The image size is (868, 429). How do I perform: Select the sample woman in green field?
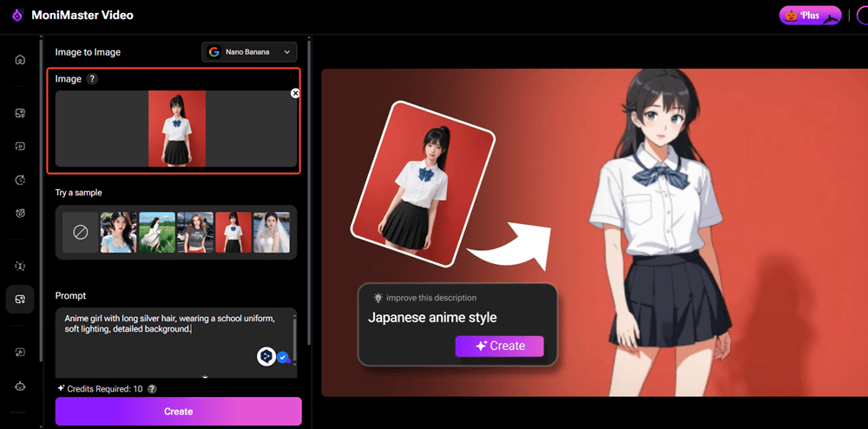[156, 233]
